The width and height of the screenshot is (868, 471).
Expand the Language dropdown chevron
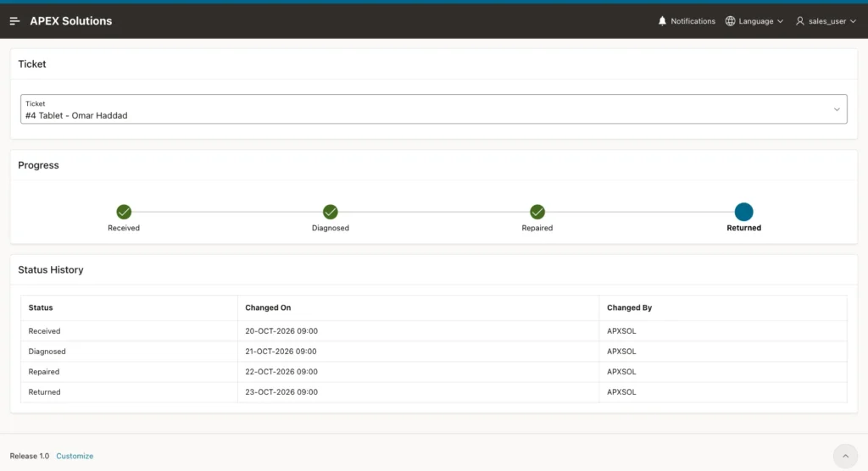780,21
